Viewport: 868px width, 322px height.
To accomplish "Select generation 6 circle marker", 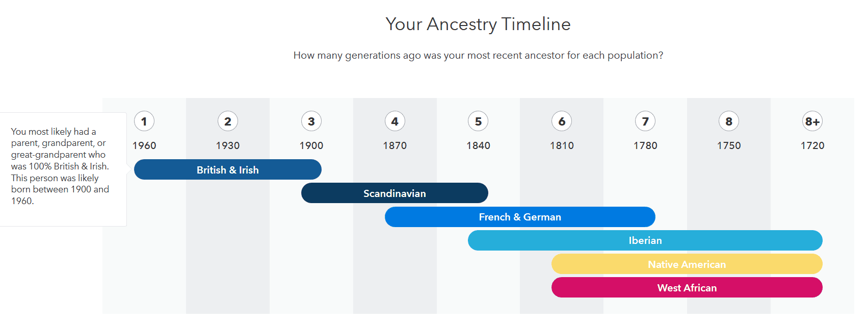I will 562,121.
